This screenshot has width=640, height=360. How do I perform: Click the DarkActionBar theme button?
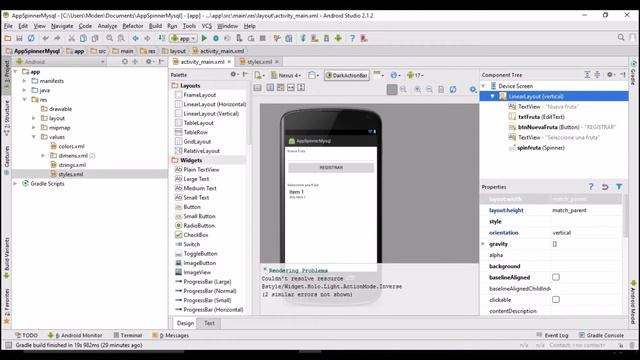347,75
